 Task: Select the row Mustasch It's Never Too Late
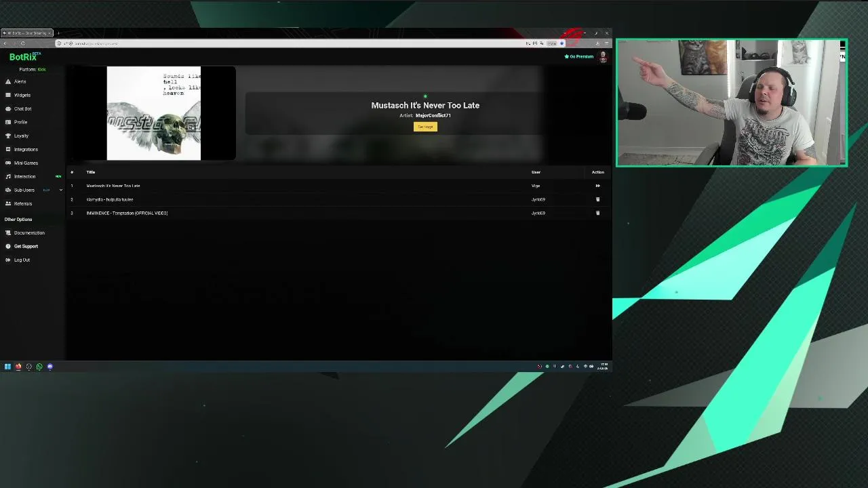tap(338, 186)
